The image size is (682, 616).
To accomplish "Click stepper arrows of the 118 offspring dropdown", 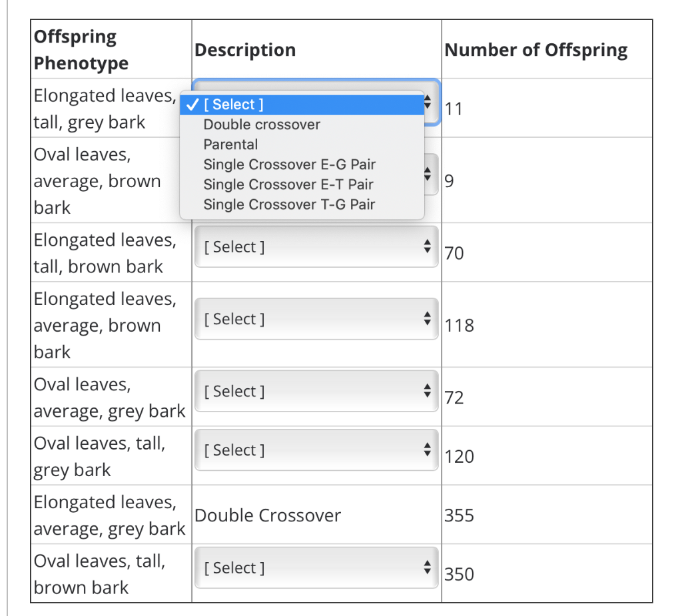I will click(428, 319).
